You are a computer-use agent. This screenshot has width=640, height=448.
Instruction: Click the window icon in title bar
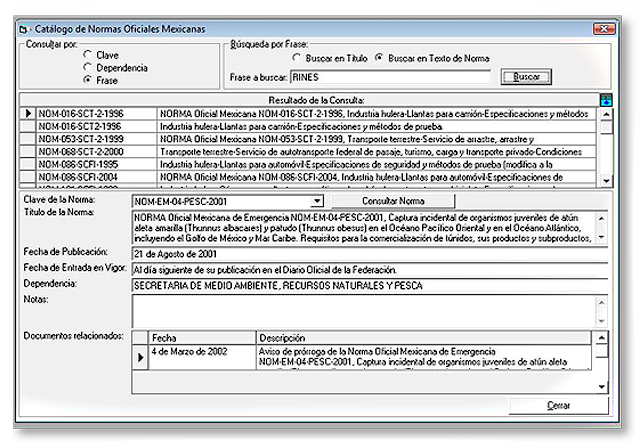(24, 29)
